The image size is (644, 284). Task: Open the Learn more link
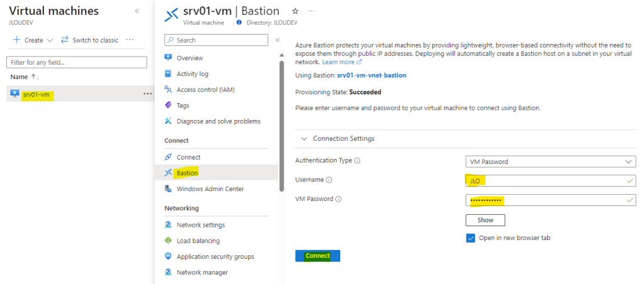[341, 62]
